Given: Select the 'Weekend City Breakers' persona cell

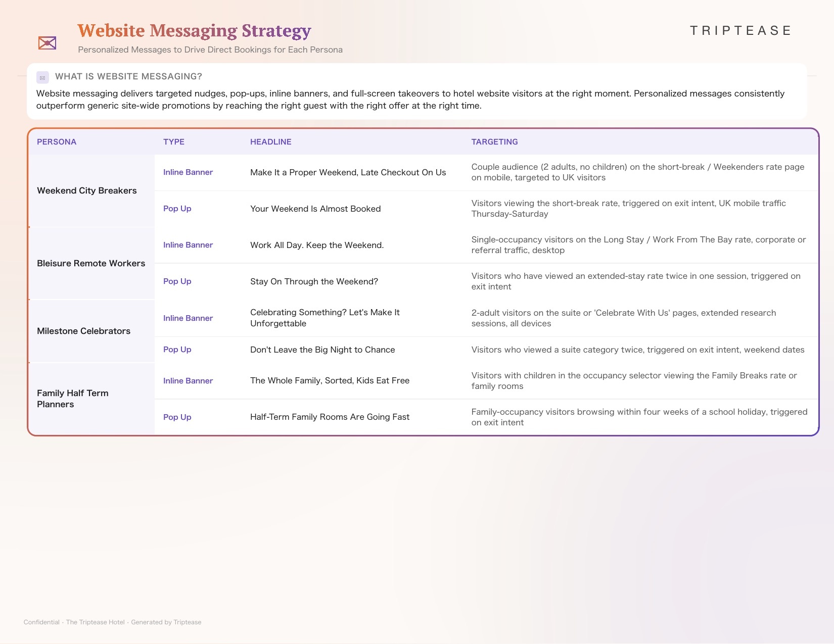Looking at the screenshot, I should [x=91, y=190].
